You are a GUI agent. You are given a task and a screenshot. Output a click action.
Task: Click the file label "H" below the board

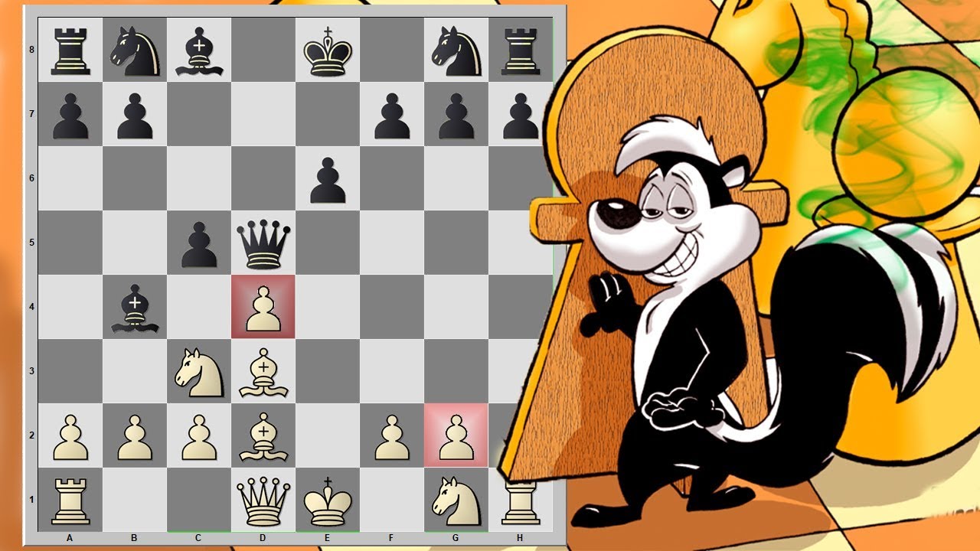click(x=520, y=538)
